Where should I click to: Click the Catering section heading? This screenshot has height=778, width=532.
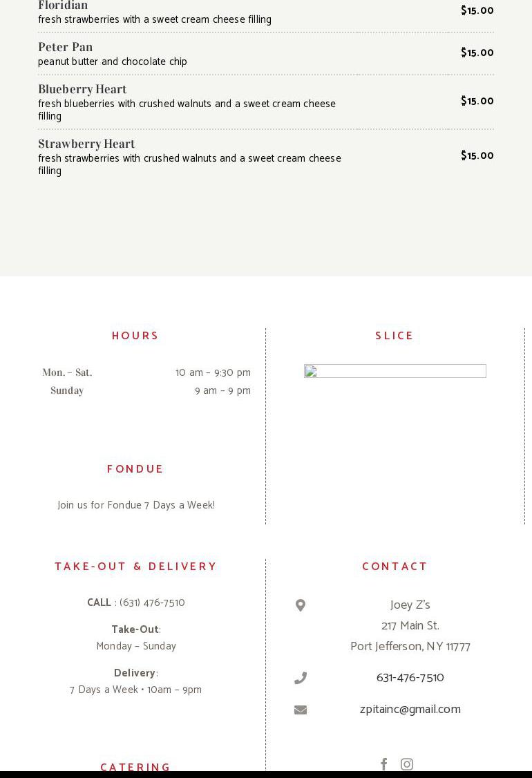click(135, 767)
